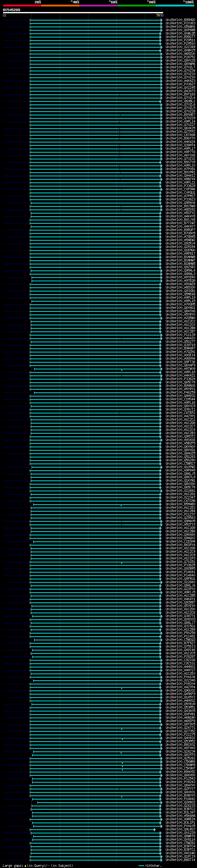Select the label UniRef100_P28752
Viewport: 197px width, 868px height.
180,57
